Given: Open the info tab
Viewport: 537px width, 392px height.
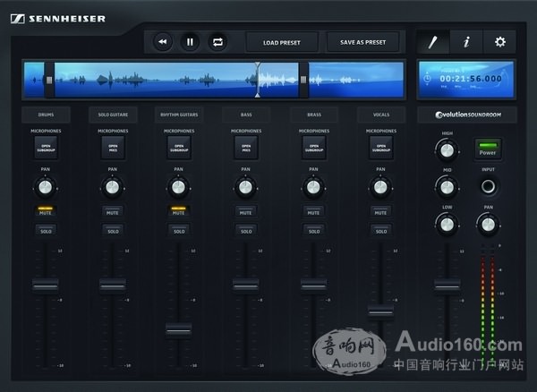Looking at the screenshot, I should 465,42.
